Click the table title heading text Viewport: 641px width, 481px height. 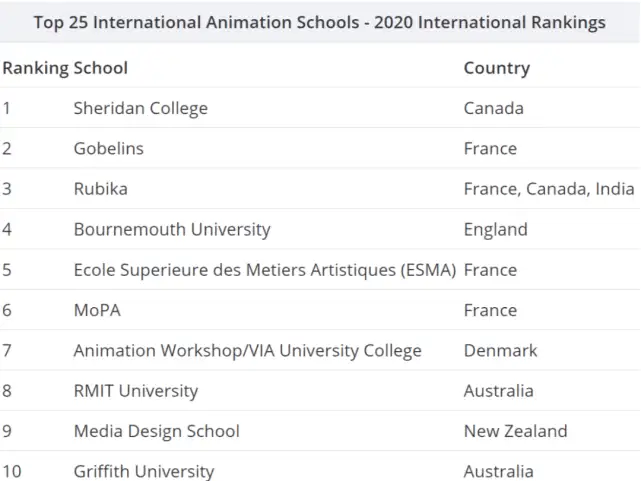point(319,22)
